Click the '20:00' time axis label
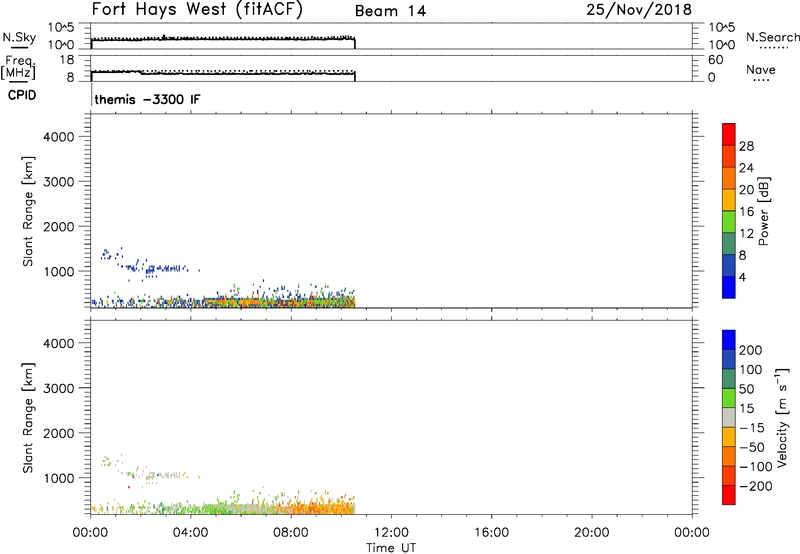This screenshot has width=800, height=554. pos(591,533)
